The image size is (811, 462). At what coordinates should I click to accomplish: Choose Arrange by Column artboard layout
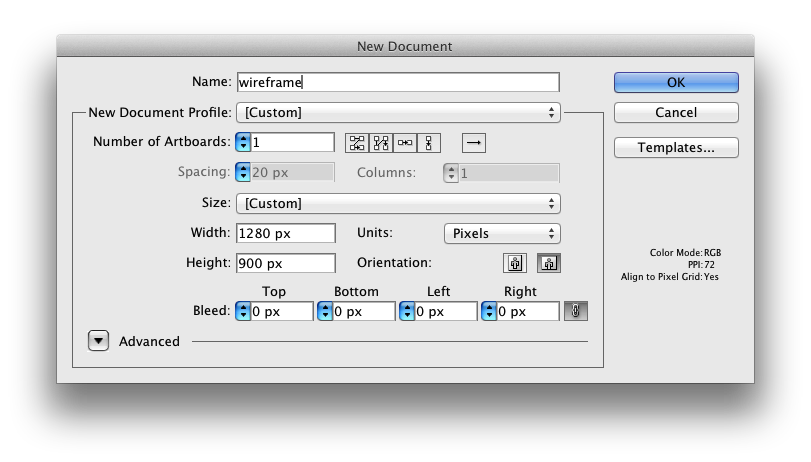(x=429, y=143)
